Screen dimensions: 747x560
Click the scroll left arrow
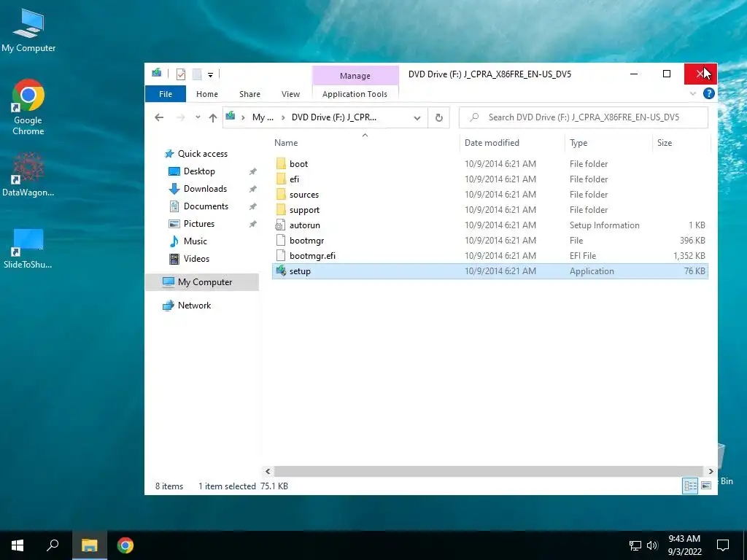tap(268, 472)
